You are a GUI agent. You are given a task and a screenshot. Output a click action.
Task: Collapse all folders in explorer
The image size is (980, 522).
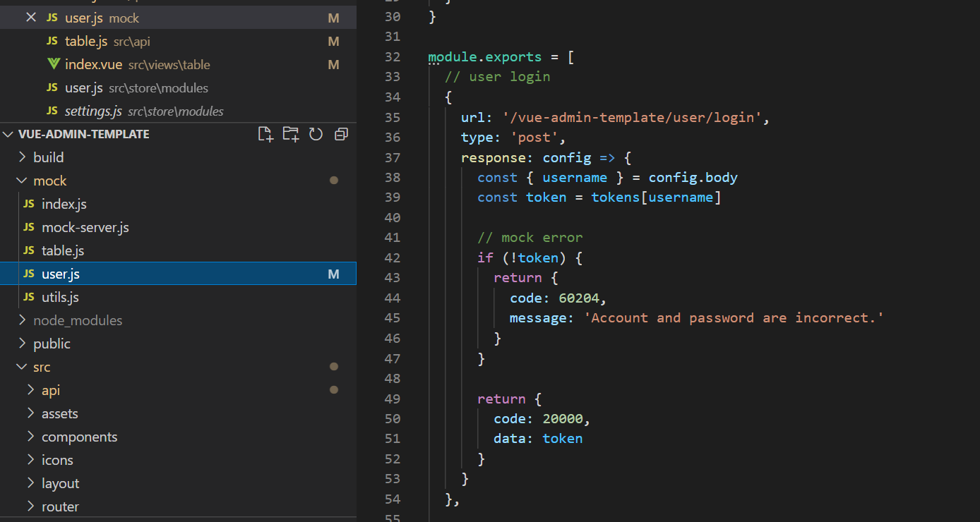(341, 134)
